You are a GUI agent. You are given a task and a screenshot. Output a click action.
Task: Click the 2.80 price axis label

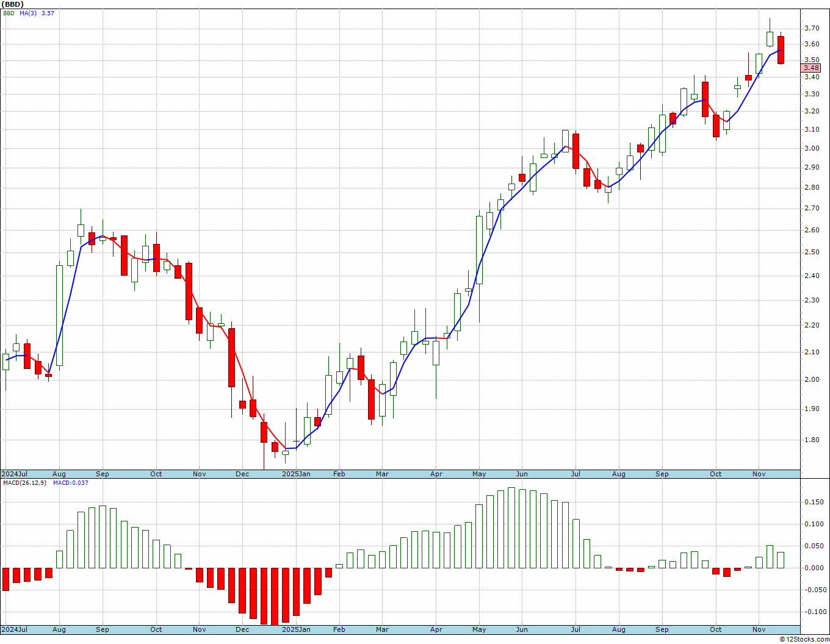tap(812, 187)
